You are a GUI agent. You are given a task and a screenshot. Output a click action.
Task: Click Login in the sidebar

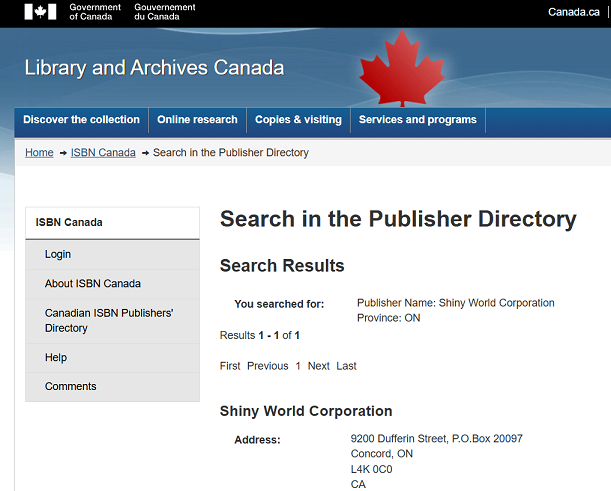pyautogui.click(x=58, y=254)
